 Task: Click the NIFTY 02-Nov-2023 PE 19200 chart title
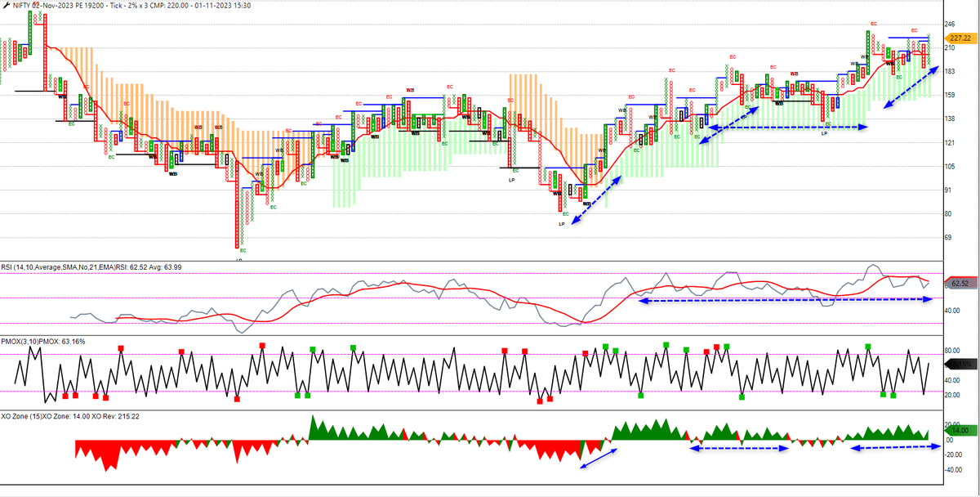click(131, 6)
